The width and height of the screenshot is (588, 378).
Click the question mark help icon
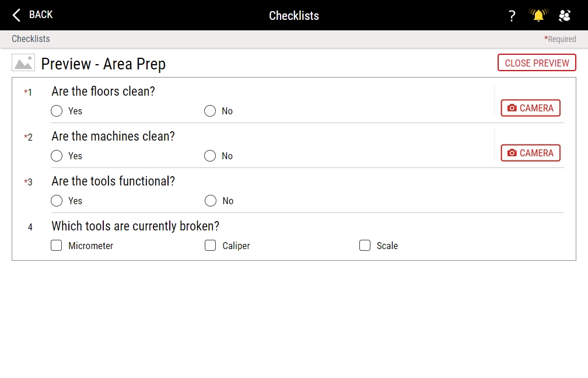coord(512,16)
